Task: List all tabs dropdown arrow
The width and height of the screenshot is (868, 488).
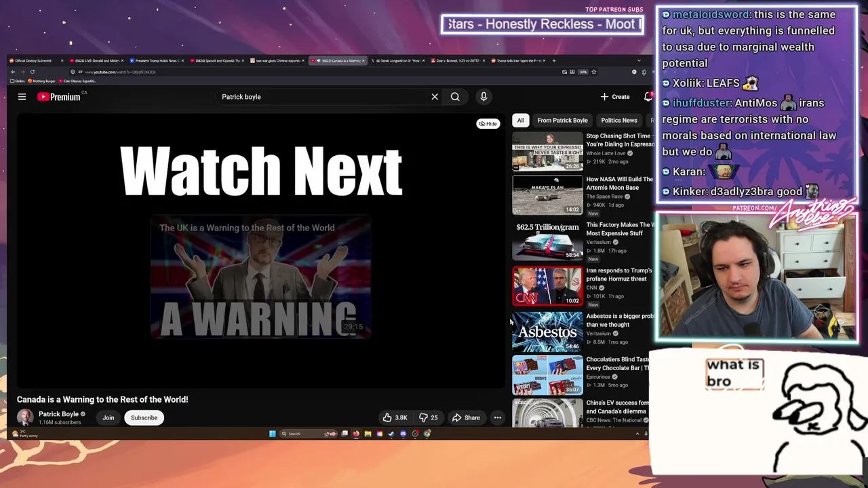Action: coord(639,61)
